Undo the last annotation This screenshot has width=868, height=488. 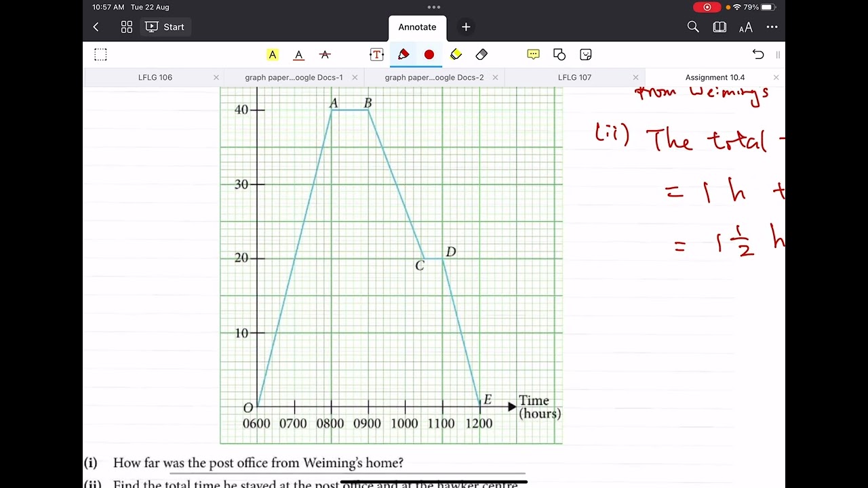tap(758, 55)
